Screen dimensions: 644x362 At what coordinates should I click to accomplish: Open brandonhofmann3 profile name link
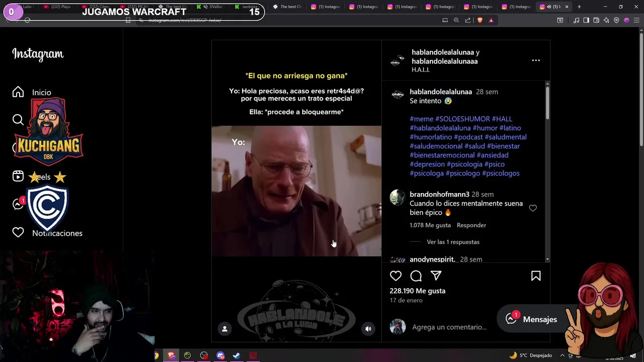pos(440,194)
